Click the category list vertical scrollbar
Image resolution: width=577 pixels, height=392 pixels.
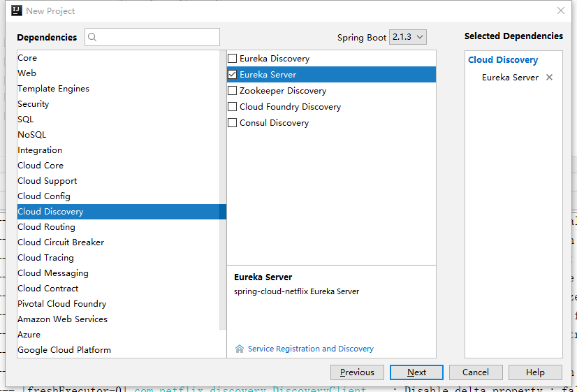coord(223,190)
